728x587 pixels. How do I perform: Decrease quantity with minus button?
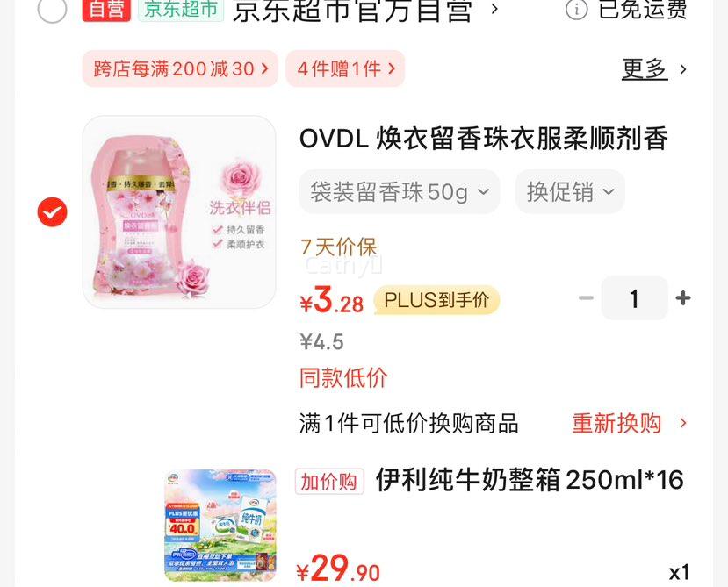coord(586,298)
